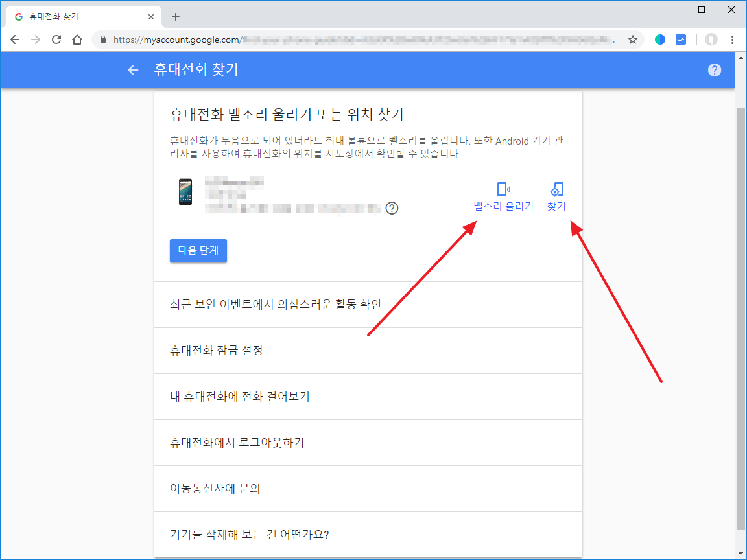Image resolution: width=747 pixels, height=560 pixels.
Task: Click the Chrome profile avatar icon
Action: pos(711,40)
